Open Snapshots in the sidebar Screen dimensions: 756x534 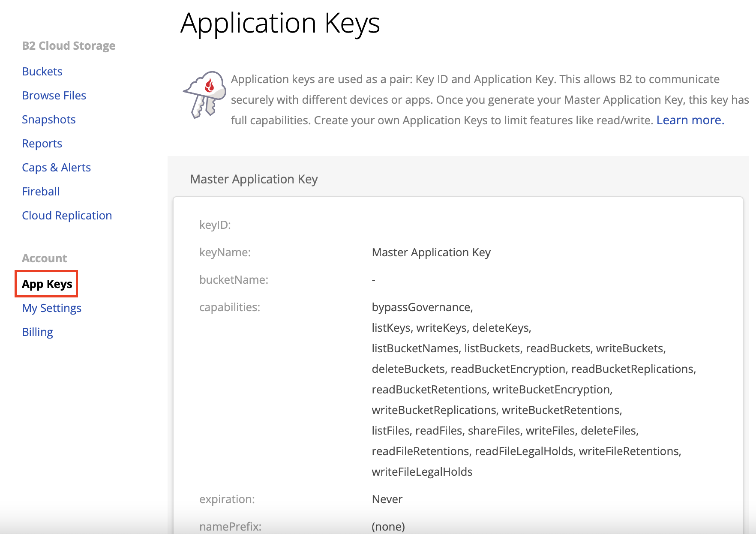[48, 120]
